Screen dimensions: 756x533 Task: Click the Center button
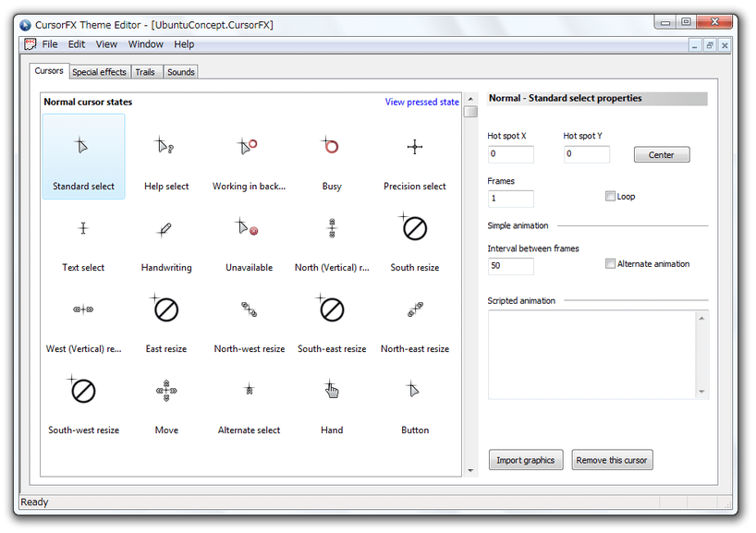[x=662, y=154]
